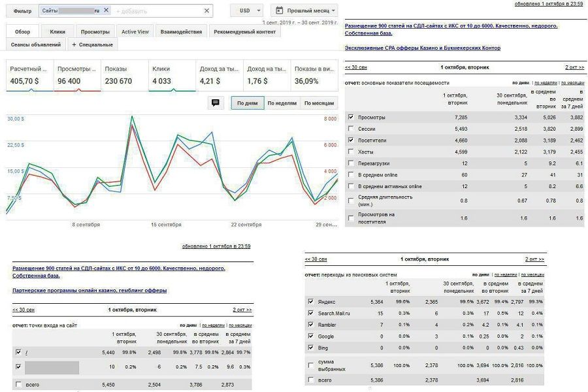Remove the Сайты filter chip

[106, 10]
